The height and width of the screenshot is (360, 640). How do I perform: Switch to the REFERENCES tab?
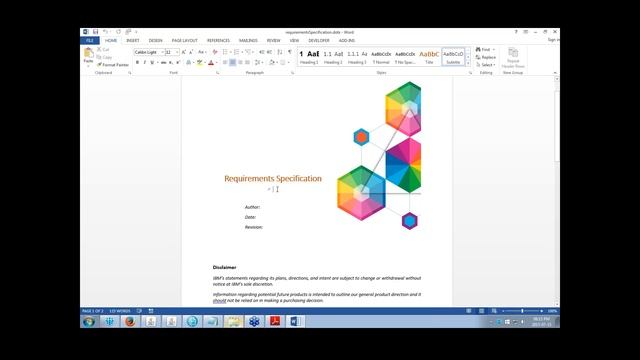point(218,40)
